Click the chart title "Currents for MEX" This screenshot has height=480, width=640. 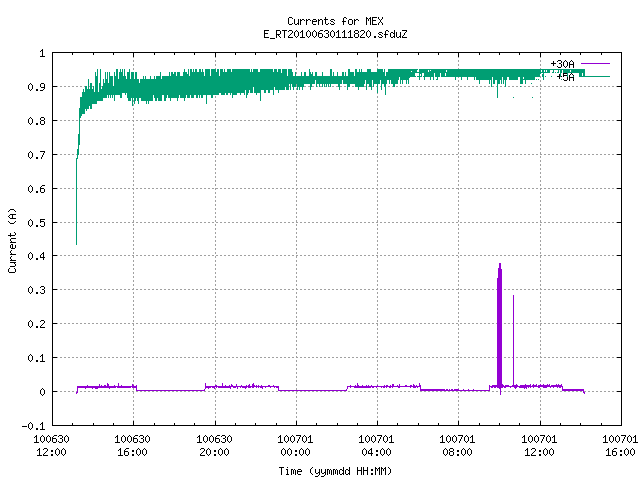[335, 21]
